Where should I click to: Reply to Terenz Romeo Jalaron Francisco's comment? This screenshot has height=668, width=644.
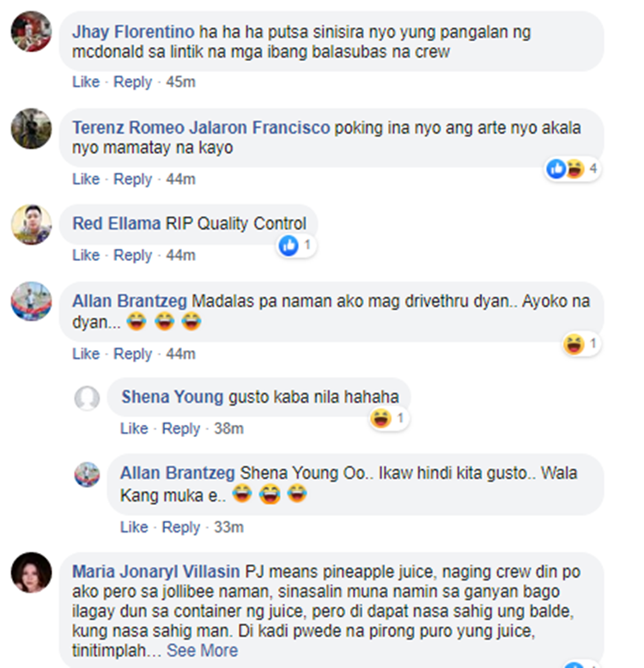[x=132, y=179]
